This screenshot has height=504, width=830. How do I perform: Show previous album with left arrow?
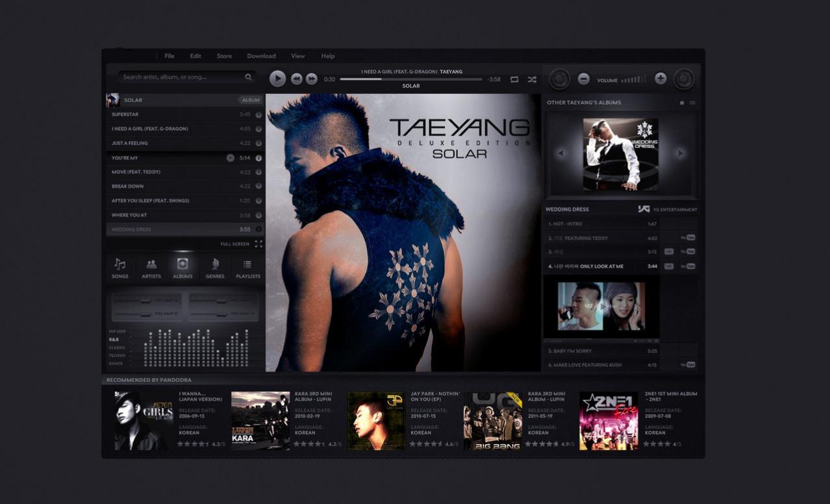[x=560, y=154]
